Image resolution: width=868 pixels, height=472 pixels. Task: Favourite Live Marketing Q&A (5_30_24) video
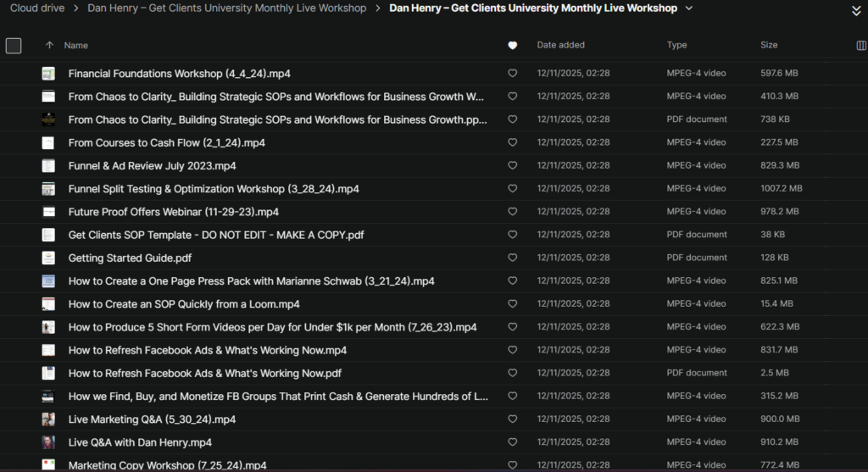click(x=513, y=419)
